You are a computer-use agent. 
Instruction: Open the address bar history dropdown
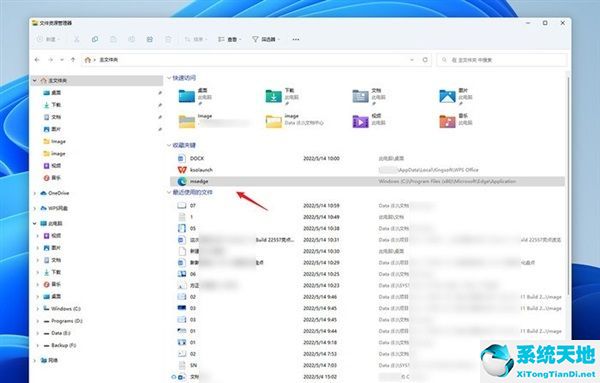[412, 60]
